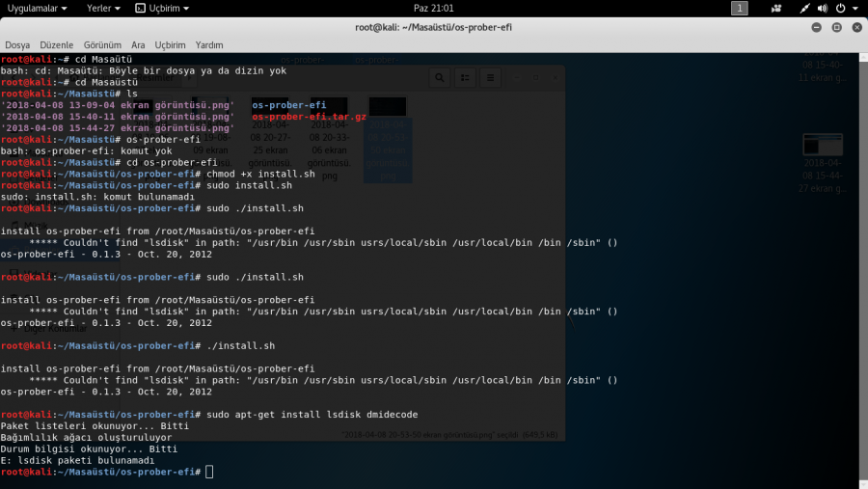
Task: Click 'Durum bilgisi okunuyor... Bitti' line
Action: (89, 448)
